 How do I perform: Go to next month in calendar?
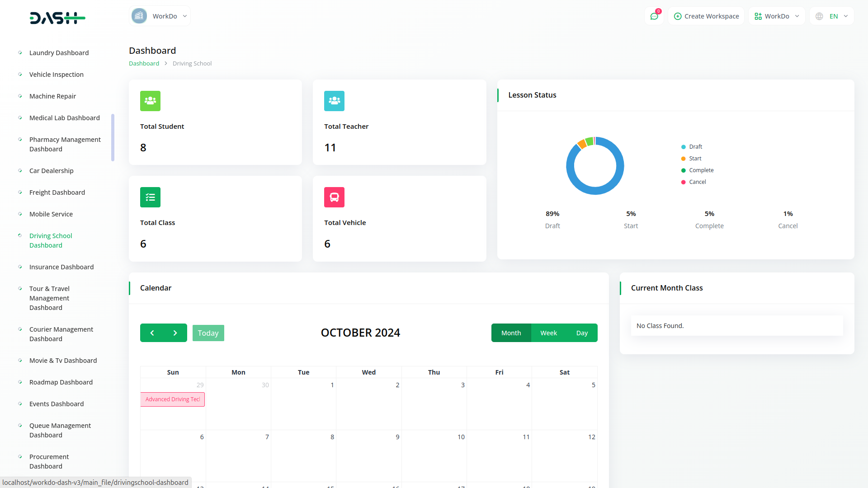pos(175,333)
